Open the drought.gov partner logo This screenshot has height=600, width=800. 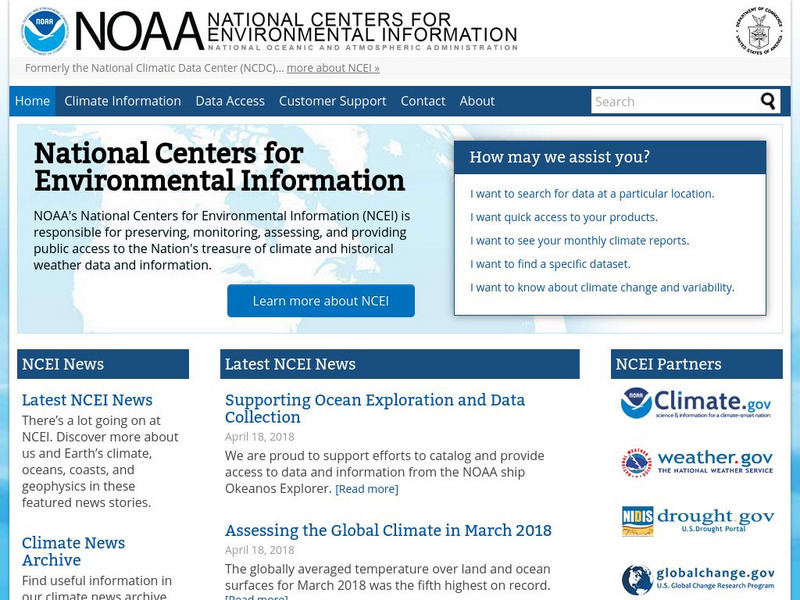(x=697, y=521)
